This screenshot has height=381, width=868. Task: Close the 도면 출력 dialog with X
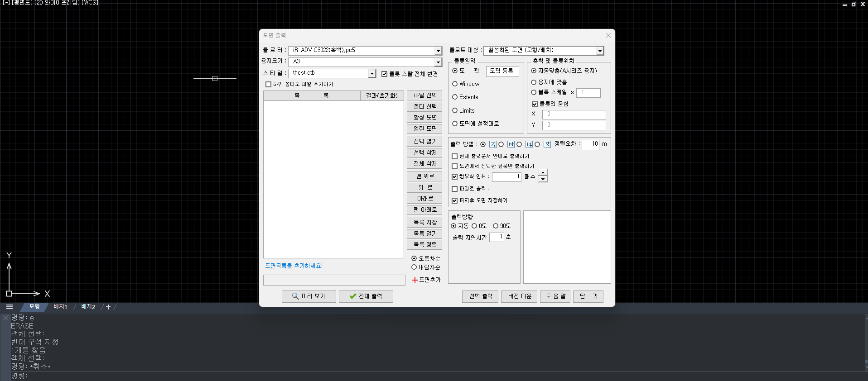pyautogui.click(x=608, y=35)
